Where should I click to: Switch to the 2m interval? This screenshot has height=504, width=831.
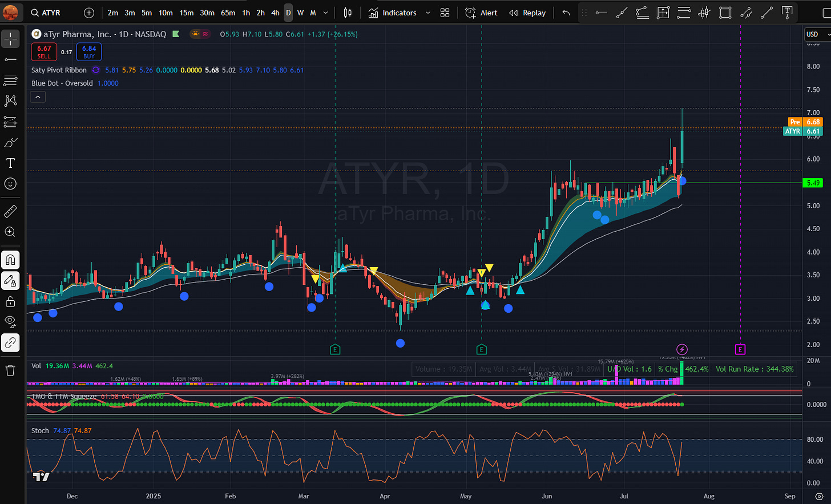tap(113, 13)
